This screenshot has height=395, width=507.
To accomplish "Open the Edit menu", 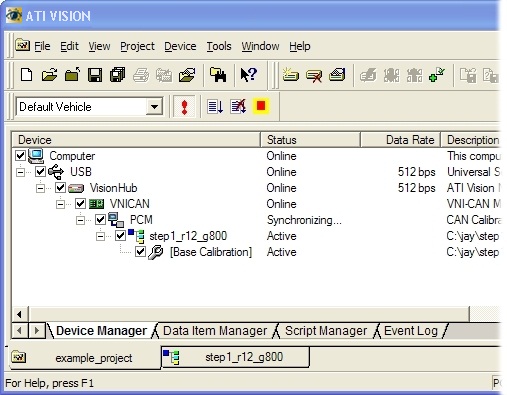I will click(x=69, y=46).
